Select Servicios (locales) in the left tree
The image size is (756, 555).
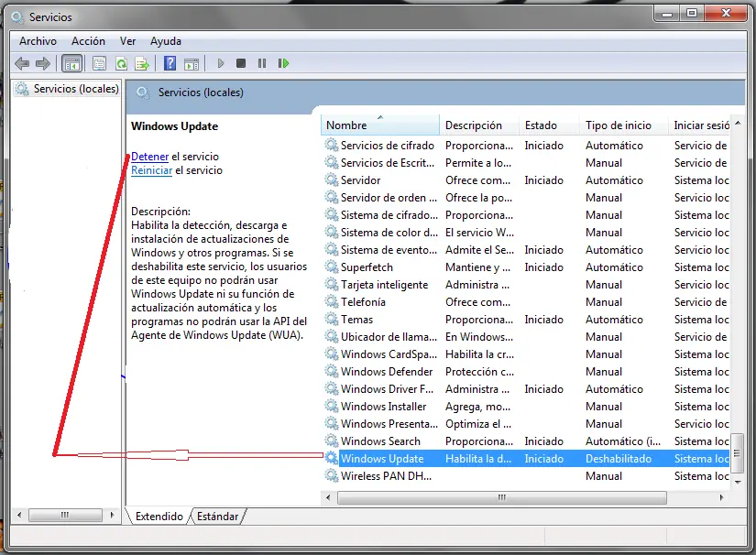pos(67,89)
